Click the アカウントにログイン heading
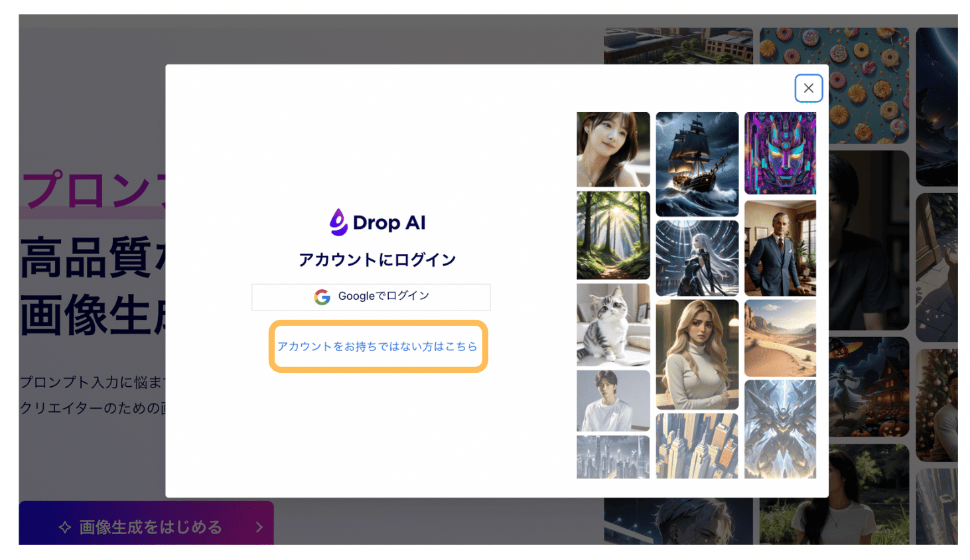Screen dimensions: 970x560 pyautogui.click(x=378, y=259)
